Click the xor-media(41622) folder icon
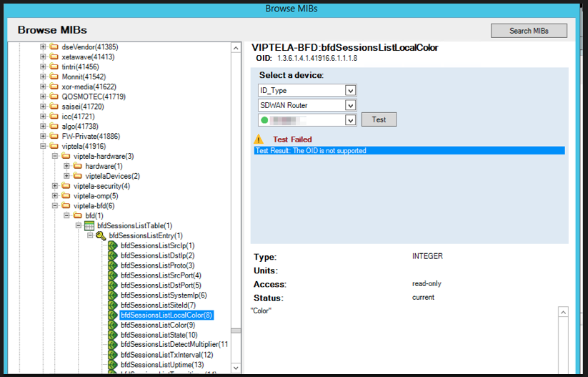Image resolution: width=588 pixels, height=377 pixels. [x=54, y=87]
